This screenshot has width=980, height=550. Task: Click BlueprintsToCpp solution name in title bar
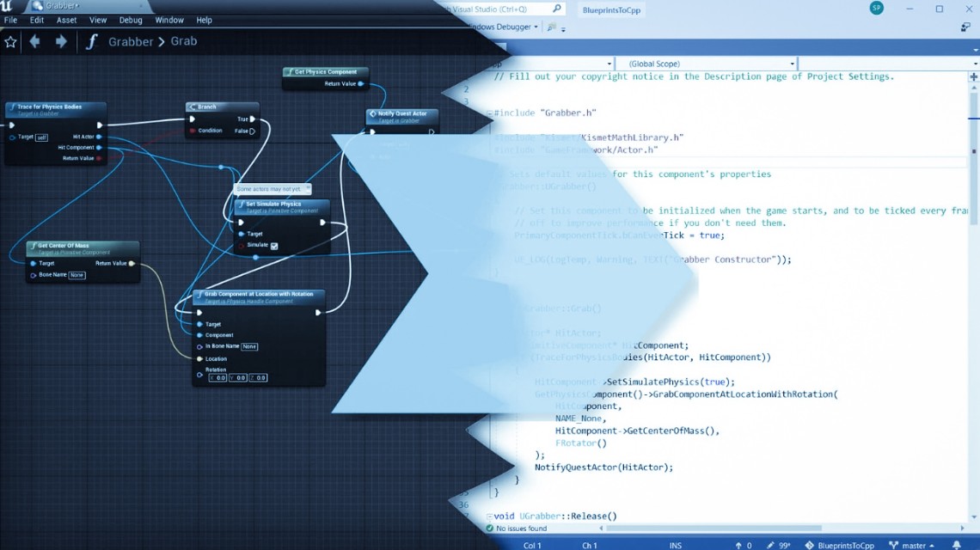coord(611,10)
